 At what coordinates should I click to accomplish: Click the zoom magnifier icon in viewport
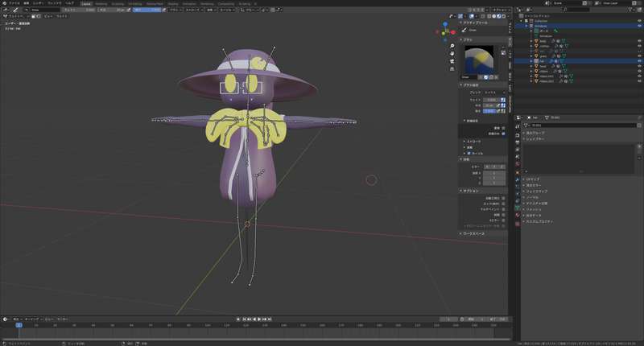(x=452, y=46)
